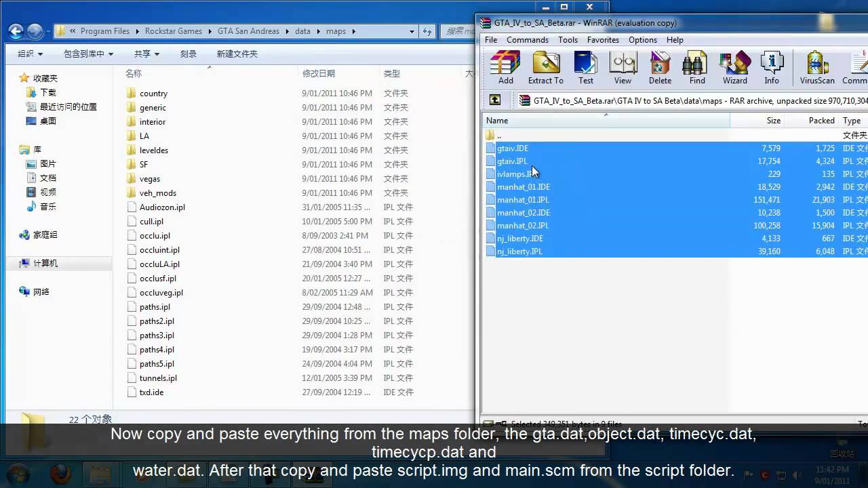This screenshot has height=488, width=868.
Task: Open the WinRAR View tool
Action: pos(623,68)
